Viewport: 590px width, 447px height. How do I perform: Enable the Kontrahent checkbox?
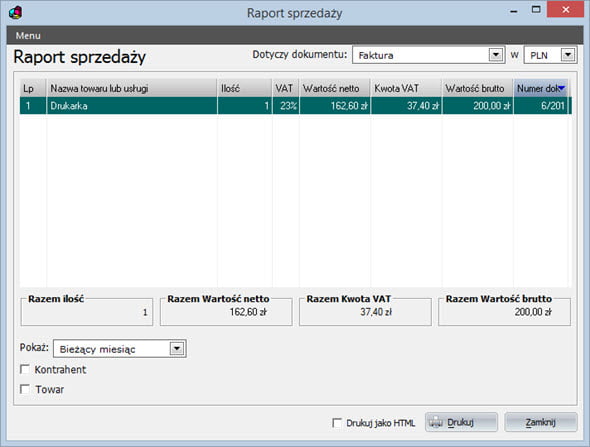[x=25, y=369]
